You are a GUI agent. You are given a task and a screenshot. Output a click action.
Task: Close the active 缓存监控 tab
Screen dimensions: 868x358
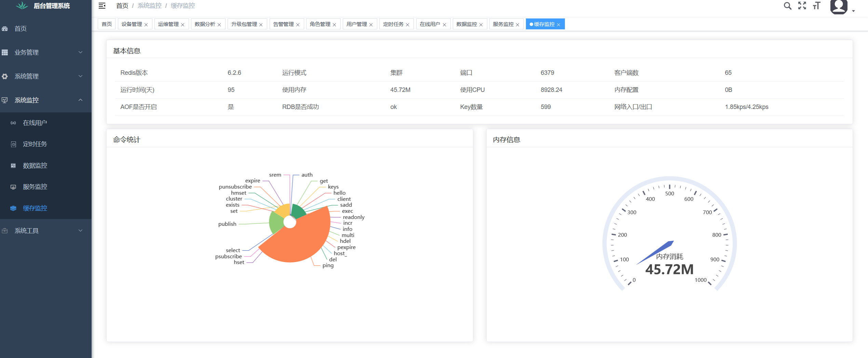coord(558,25)
